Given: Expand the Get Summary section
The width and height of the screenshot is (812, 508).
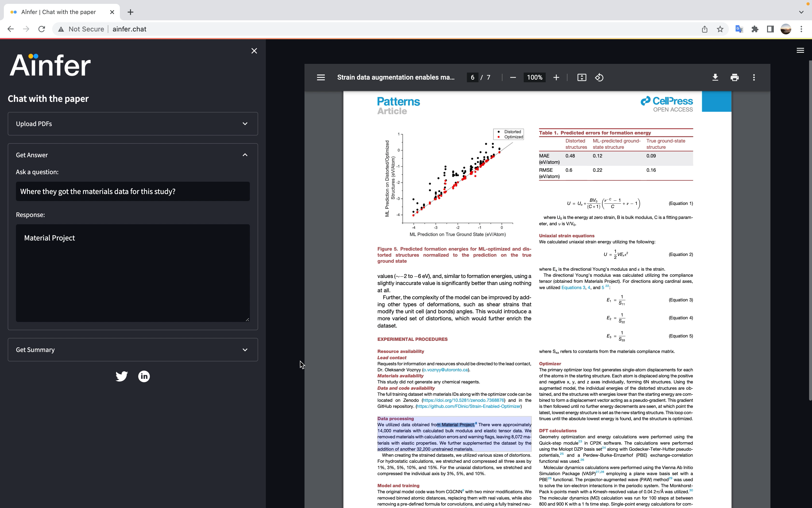Looking at the screenshot, I should click(x=133, y=350).
